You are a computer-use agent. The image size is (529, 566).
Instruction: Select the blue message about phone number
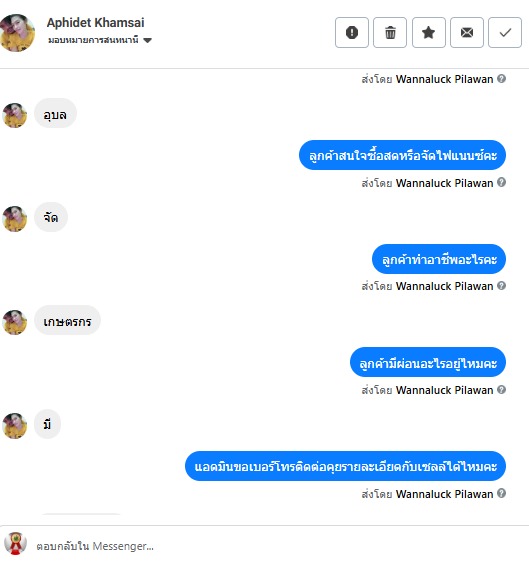point(346,466)
